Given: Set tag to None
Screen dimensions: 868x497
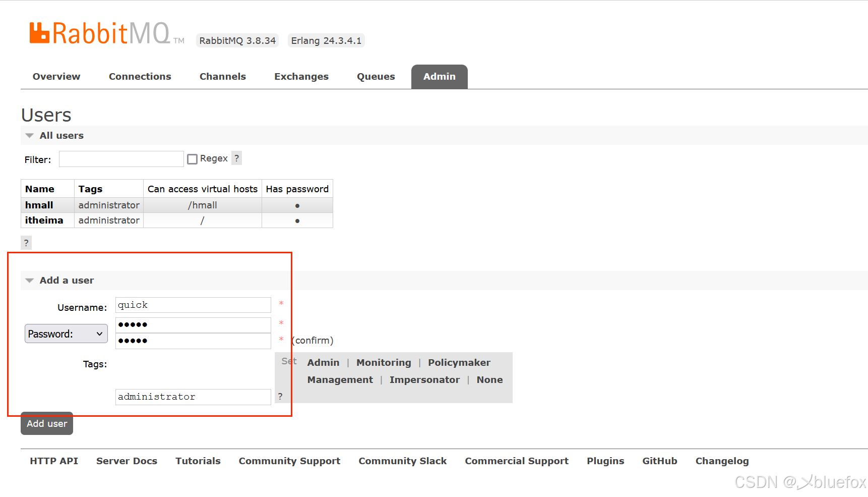Looking at the screenshot, I should tap(490, 379).
